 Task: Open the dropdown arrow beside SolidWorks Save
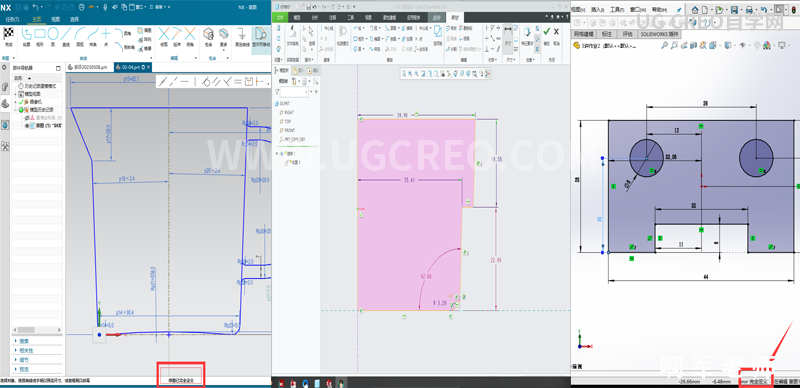pyautogui.click(x=740, y=10)
